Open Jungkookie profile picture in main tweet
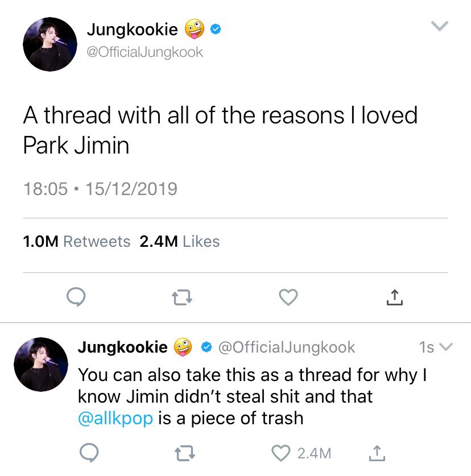471x476 pixels. pyautogui.click(x=50, y=44)
